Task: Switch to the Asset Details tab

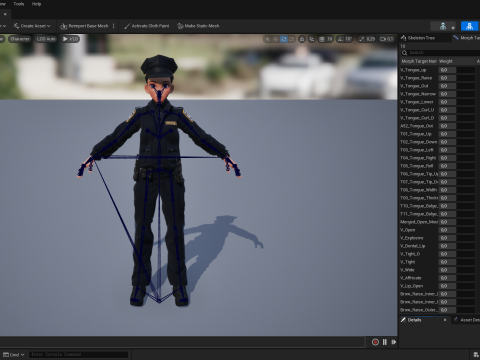Action: click(467, 320)
